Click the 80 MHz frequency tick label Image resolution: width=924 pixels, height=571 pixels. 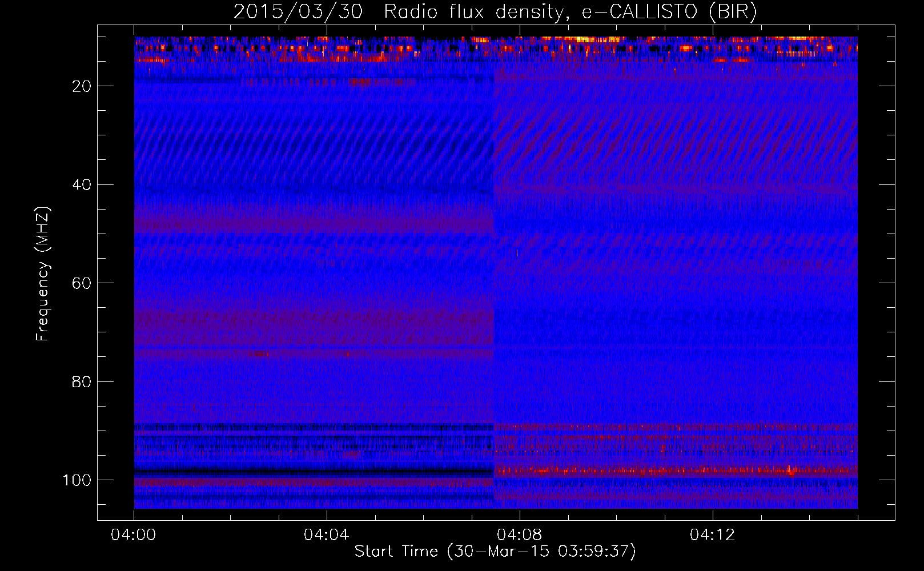[x=82, y=382]
